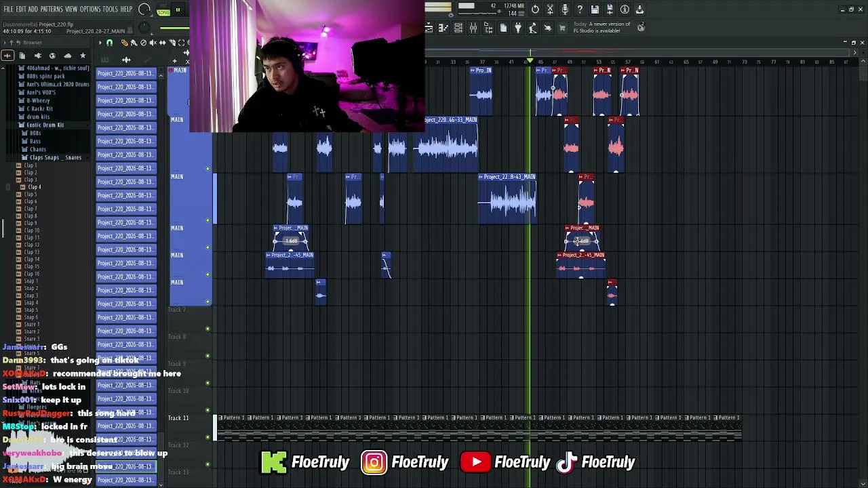
Task: Click the undo history icon
Action: (535, 9)
